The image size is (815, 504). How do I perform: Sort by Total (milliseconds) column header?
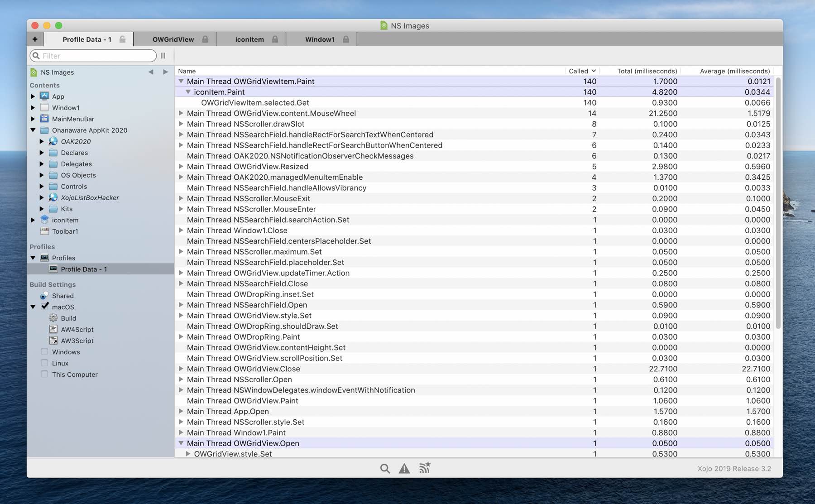[x=647, y=71]
